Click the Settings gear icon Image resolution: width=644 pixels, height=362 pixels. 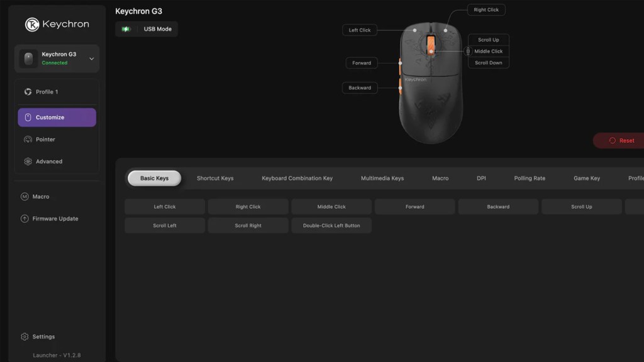(x=25, y=337)
